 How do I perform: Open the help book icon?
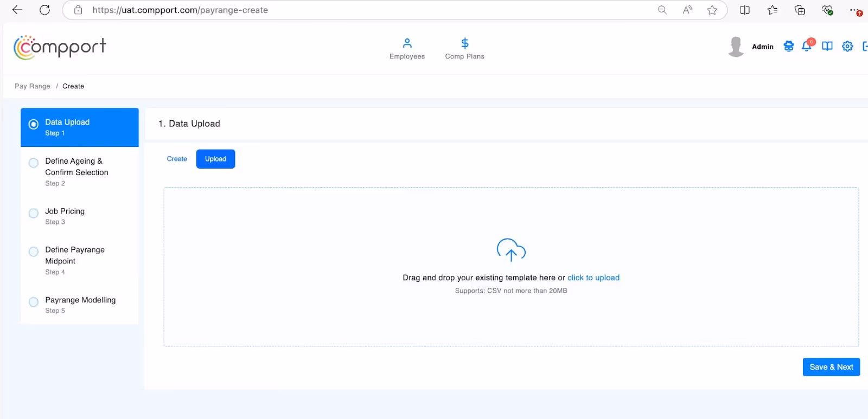tap(827, 47)
